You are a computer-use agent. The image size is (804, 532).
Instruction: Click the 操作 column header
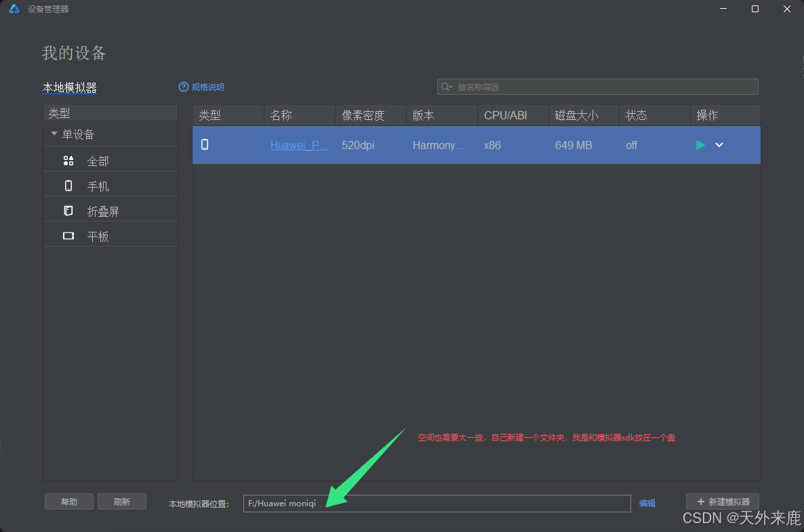[x=725, y=115]
